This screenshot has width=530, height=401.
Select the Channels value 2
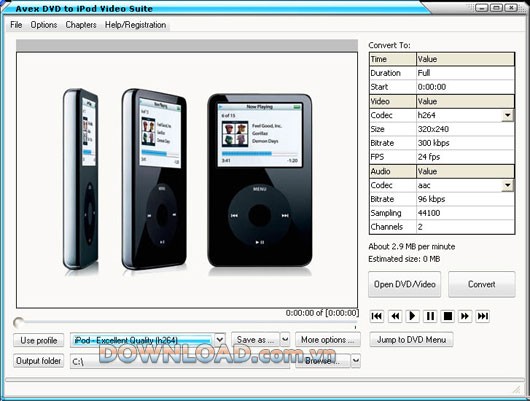click(x=465, y=227)
